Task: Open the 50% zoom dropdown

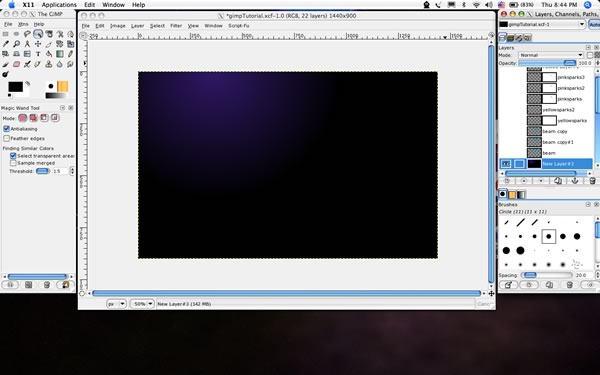Action: 142,304
